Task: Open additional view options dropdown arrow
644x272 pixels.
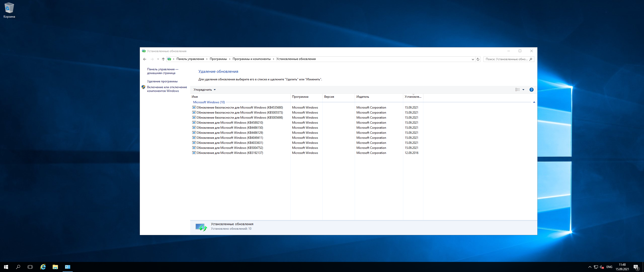Action: tap(524, 90)
